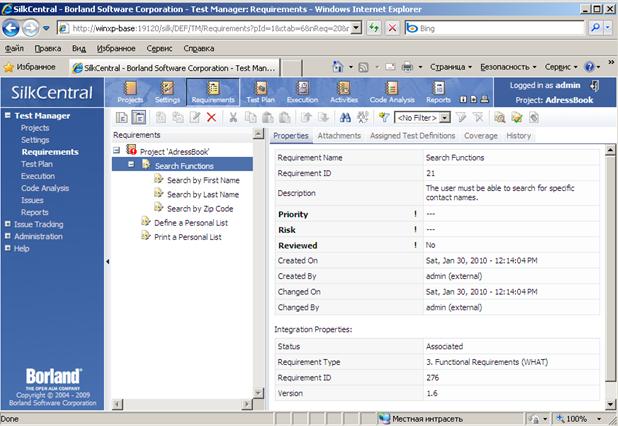618x426 pixels.
Task: Go to Issues in the sidebar
Action: [x=32, y=200]
